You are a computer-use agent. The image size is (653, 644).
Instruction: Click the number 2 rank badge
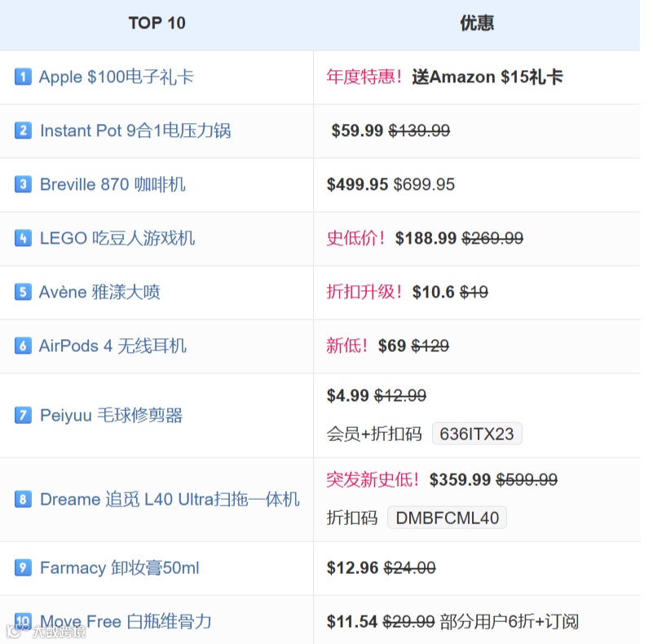23,130
